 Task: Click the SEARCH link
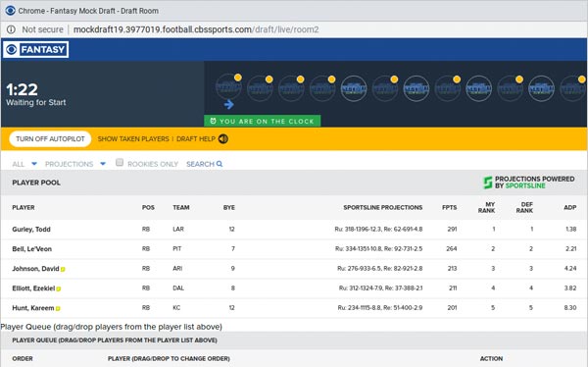pos(200,164)
